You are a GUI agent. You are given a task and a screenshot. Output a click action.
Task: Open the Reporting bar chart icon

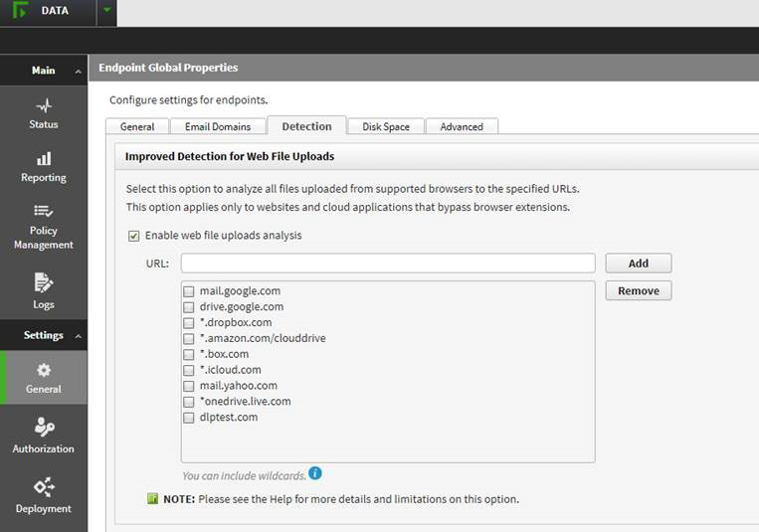43,159
